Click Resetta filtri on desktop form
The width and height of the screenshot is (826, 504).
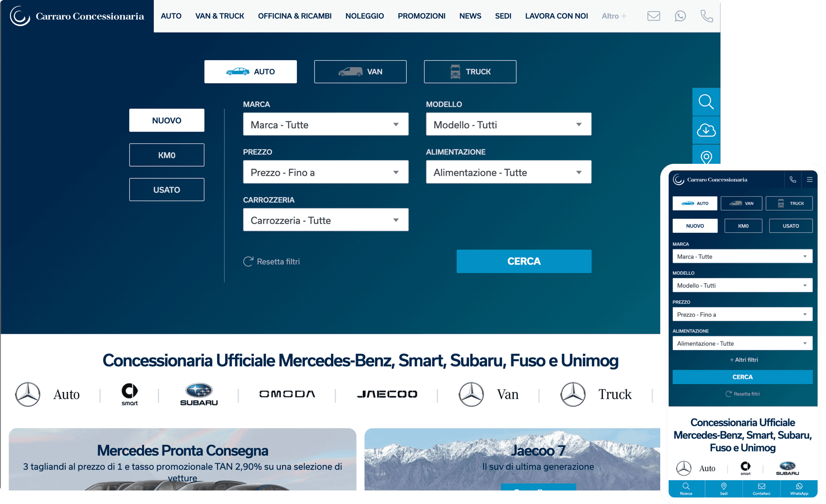pos(271,261)
